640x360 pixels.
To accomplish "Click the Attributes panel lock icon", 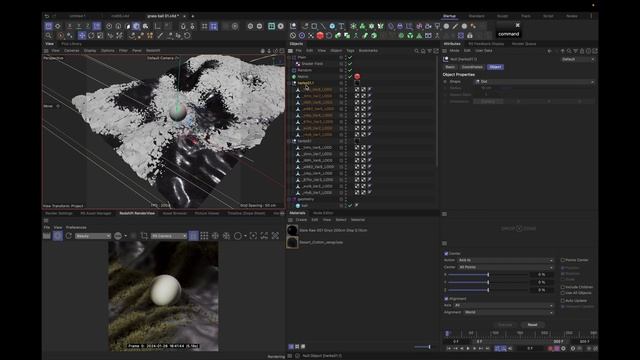I will click(582, 51).
